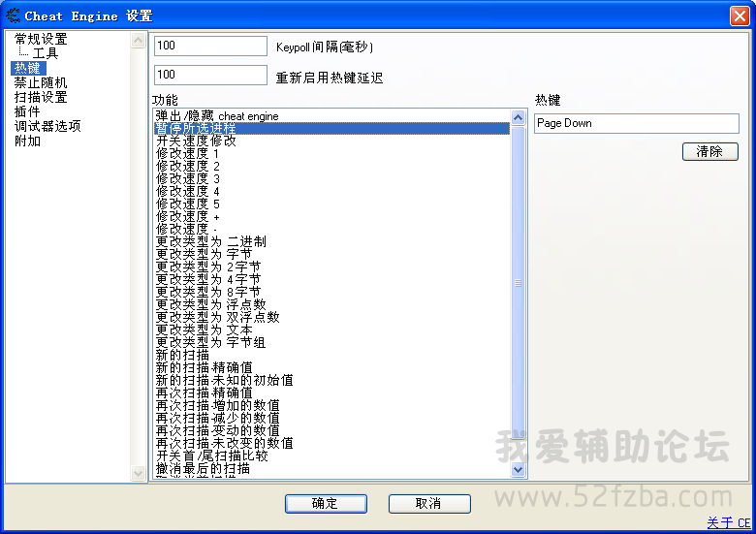Screen dimensions: 756x534
Task: Select 更改类型为 二进制
Action: [x=331, y=242]
